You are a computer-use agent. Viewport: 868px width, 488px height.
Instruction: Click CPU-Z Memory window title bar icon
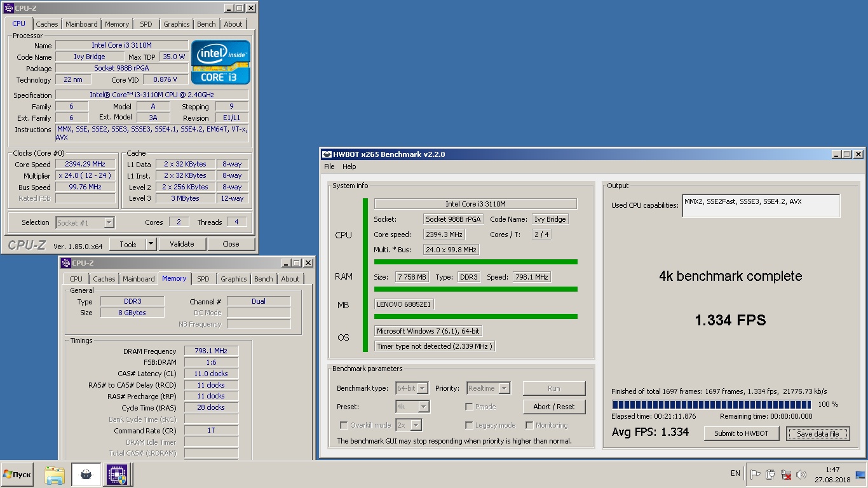(65, 263)
